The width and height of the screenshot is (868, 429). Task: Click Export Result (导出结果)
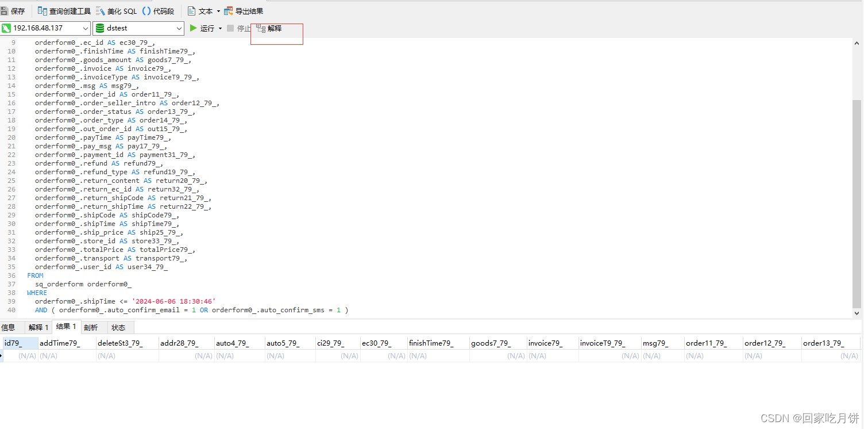pos(244,11)
